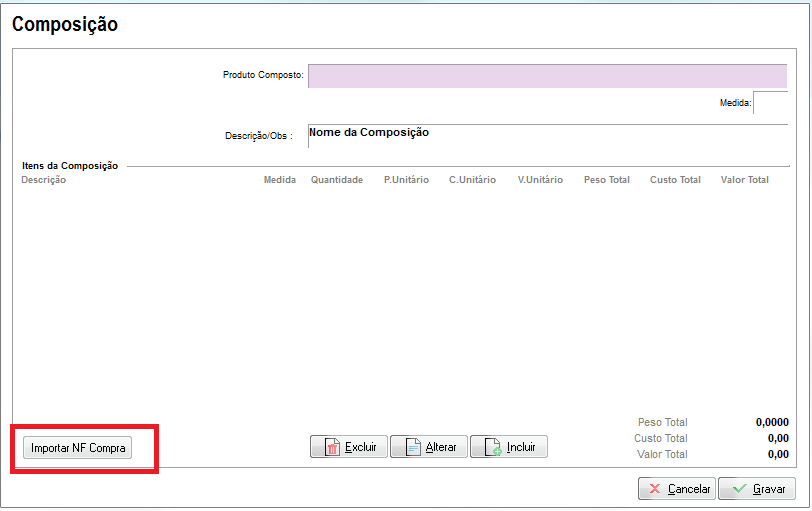Click the Medida input box
The height and width of the screenshot is (511, 812).
[769, 103]
